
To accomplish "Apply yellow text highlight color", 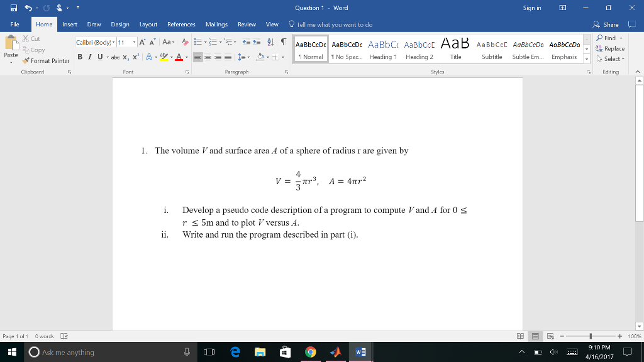I will coord(163,57).
